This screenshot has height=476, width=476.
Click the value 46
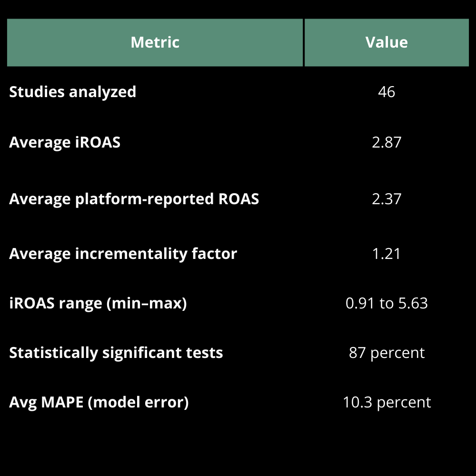click(x=387, y=92)
